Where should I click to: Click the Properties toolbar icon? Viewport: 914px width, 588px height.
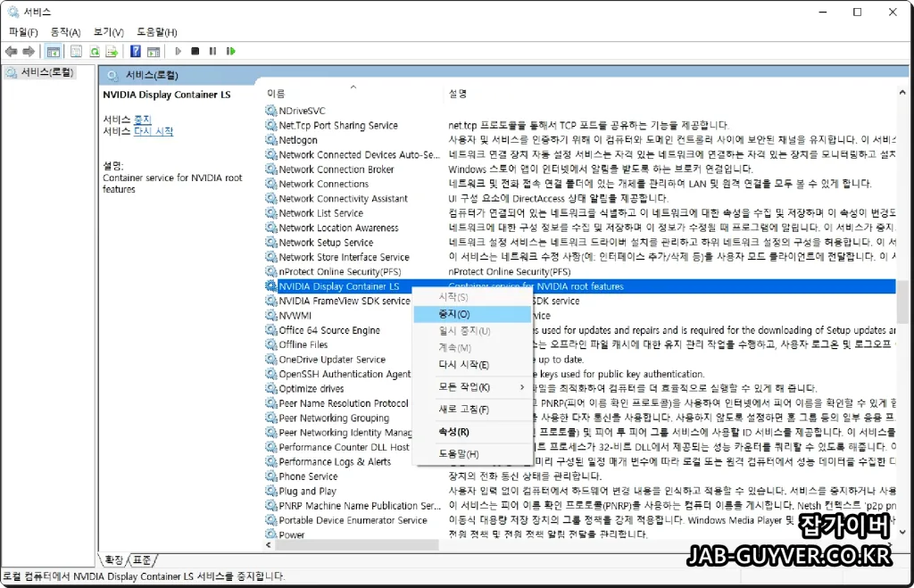tap(76, 51)
